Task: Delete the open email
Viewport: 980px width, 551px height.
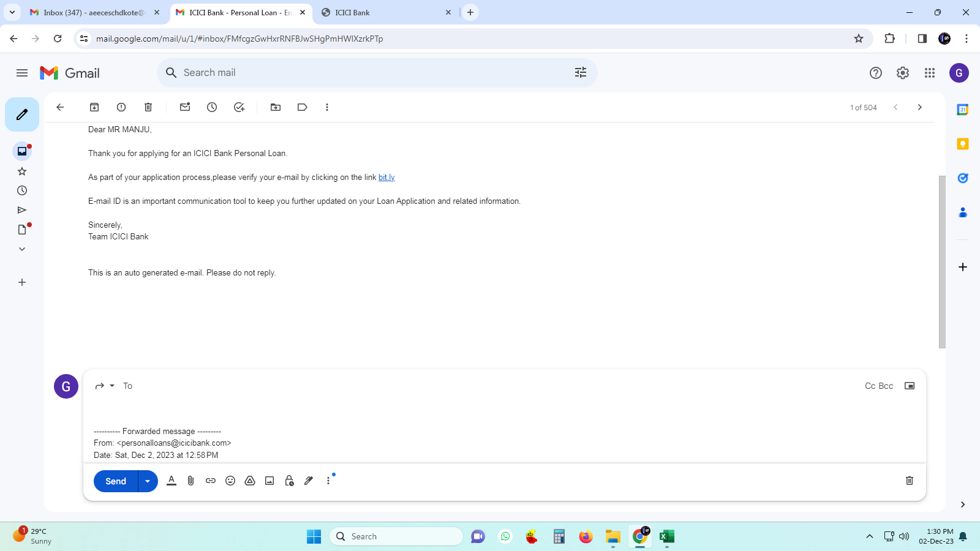Action: (x=148, y=107)
